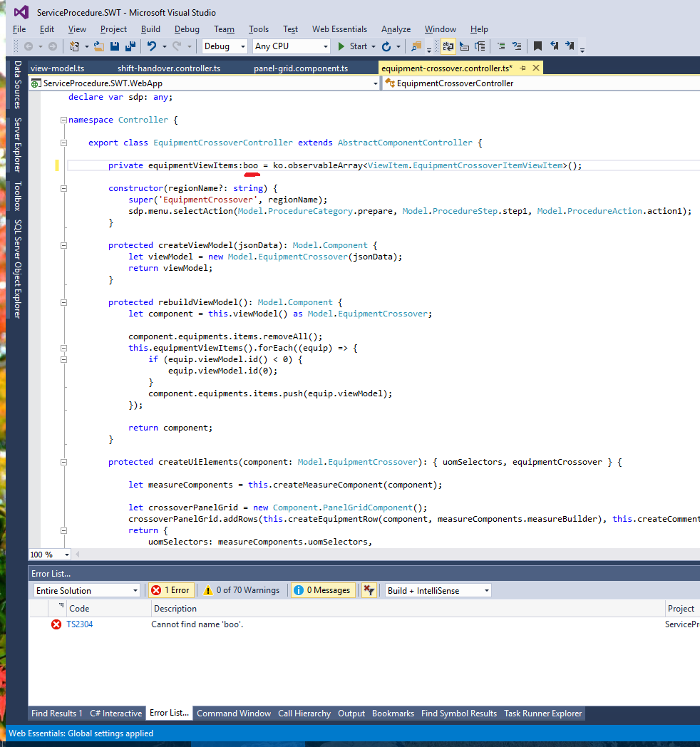Open the TS2304 error code link
The height and width of the screenshot is (747, 700).
(80, 624)
